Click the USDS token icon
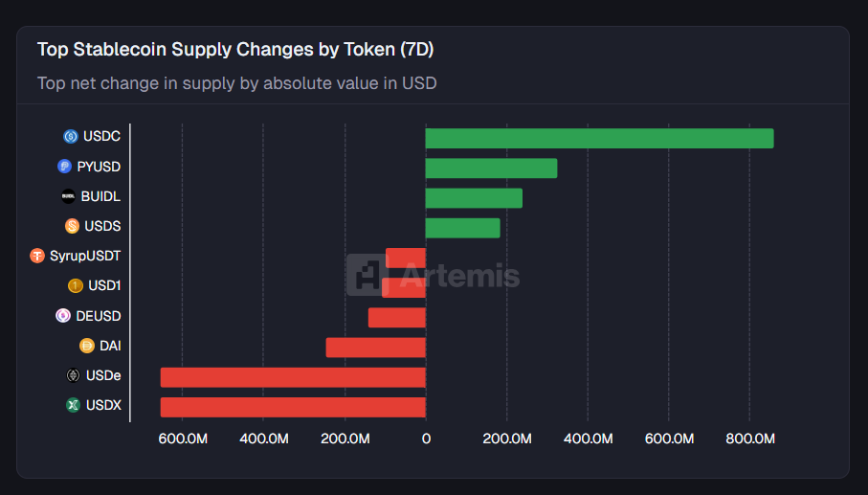This screenshot has height=495, width=868. point(72,226)
